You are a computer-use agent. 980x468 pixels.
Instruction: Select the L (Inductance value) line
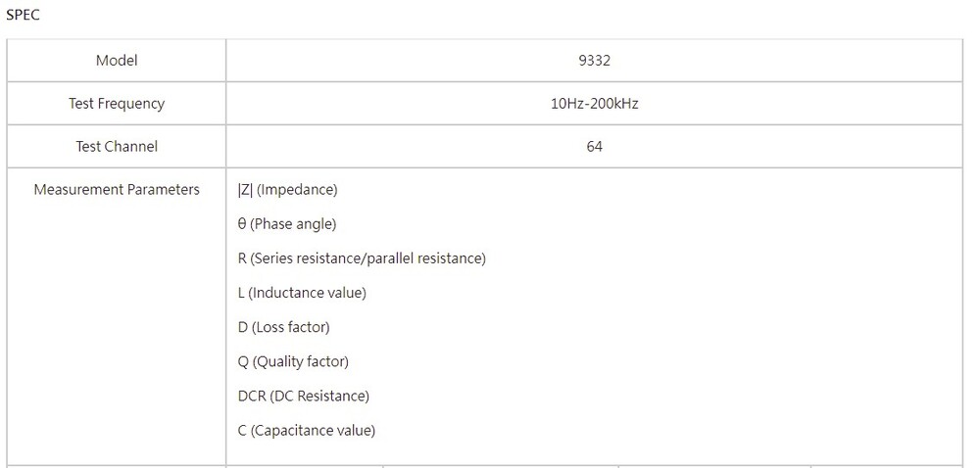pos(302,293)
